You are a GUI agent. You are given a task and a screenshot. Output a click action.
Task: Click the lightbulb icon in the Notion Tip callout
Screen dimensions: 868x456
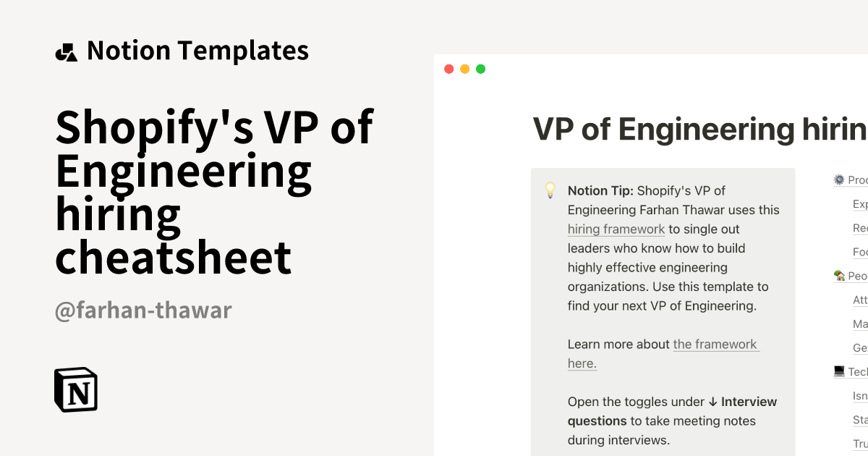pyautogui.click(x=550, y=190)
